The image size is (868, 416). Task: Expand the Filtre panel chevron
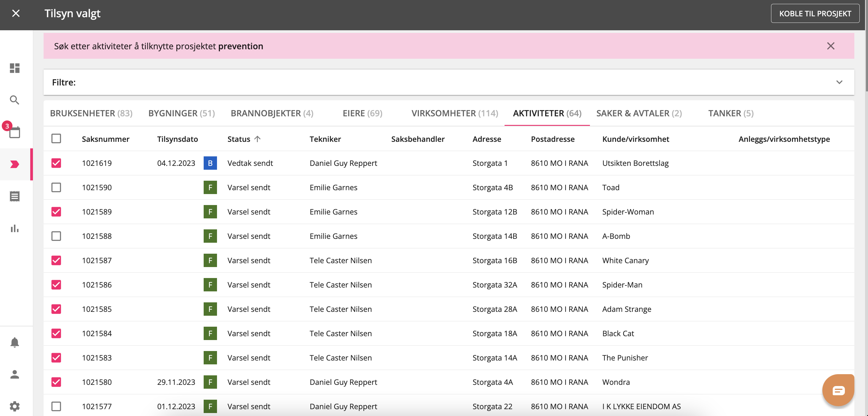[839, 82]
